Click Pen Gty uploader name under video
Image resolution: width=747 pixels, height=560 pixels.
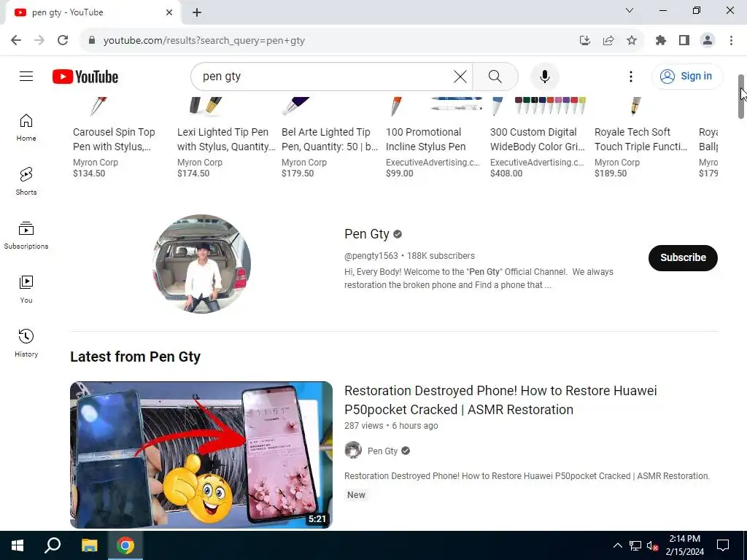382,451
